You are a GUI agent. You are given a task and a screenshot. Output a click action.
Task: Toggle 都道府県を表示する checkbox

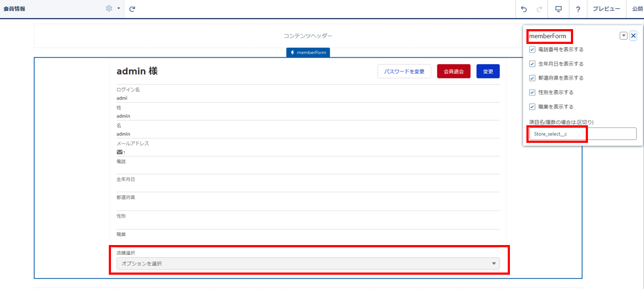click(532, 78)
